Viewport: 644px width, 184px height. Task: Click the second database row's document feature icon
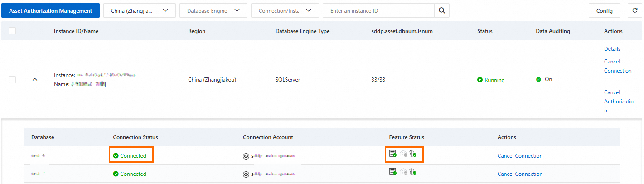click(392, 172)
